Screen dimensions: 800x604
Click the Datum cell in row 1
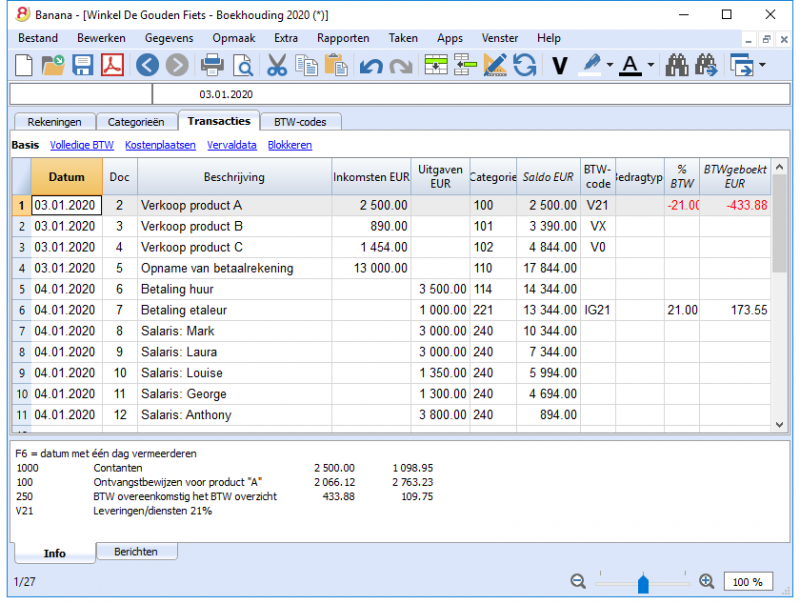pos(67,206)
